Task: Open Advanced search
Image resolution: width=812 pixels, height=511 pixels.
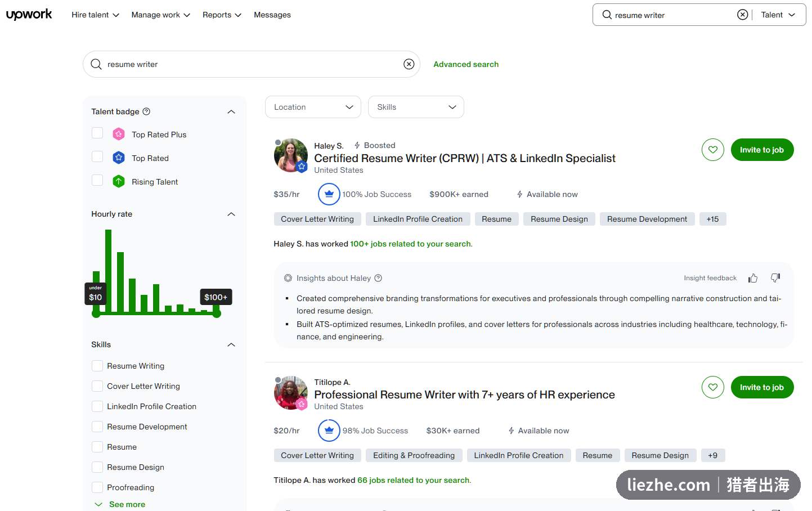Action: pyautogui.click(x=466, y=64)
